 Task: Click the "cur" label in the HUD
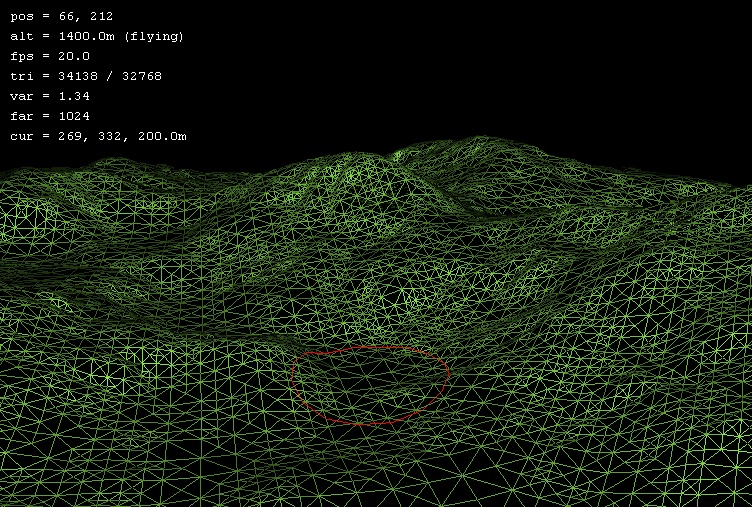pos(21,136)
